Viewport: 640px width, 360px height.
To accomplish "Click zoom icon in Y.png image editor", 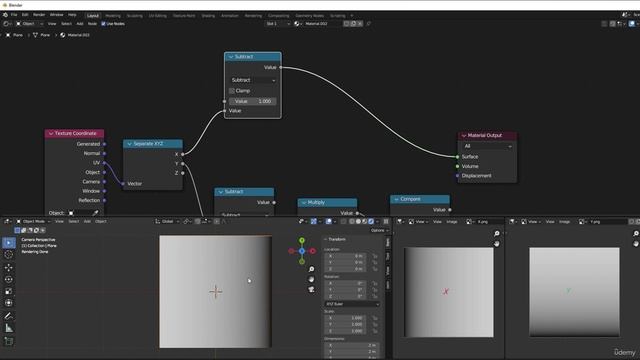I will [636, 233].
